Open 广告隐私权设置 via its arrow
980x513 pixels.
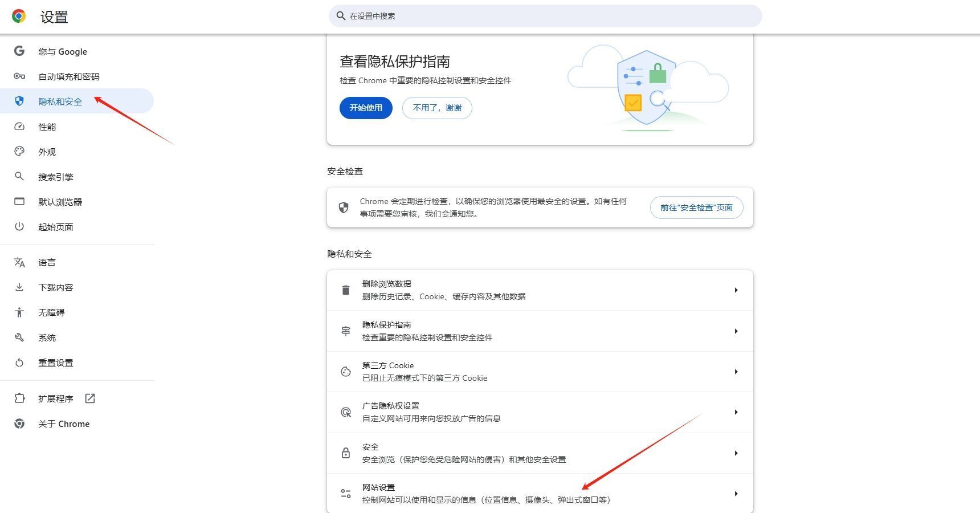736,412
